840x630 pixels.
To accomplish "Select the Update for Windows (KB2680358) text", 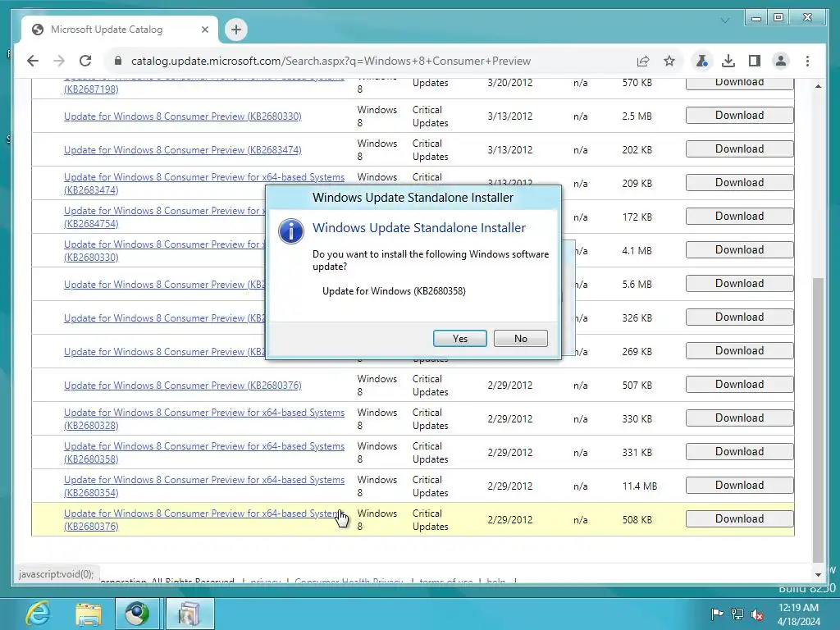I will [x=394, y=291].
